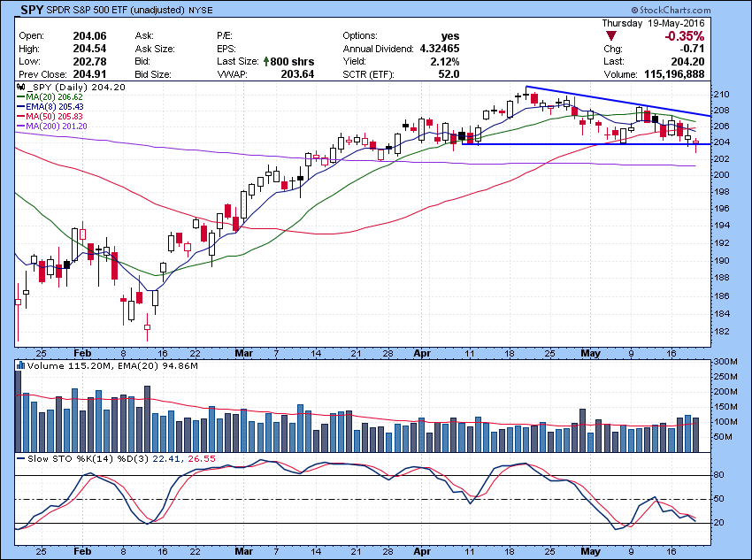Click the %K value 22.41
The image size is (752, 560).
[x=166, y=459]
